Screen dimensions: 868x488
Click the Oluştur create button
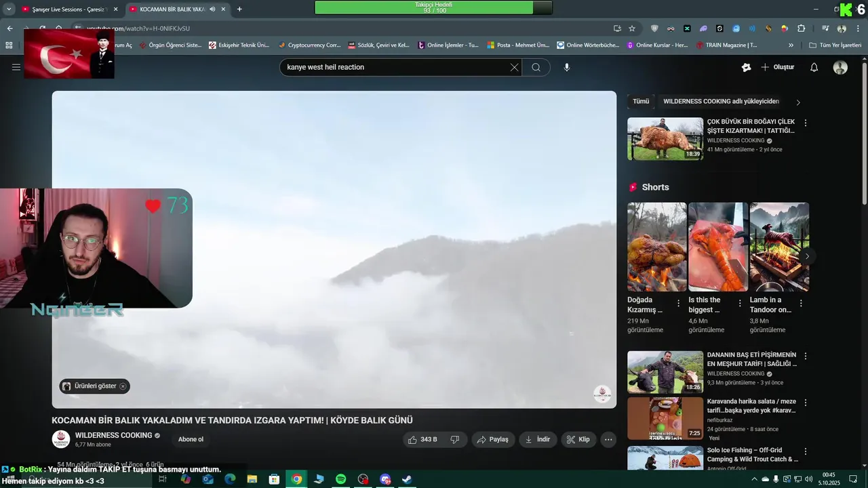(x=777, y=67)
